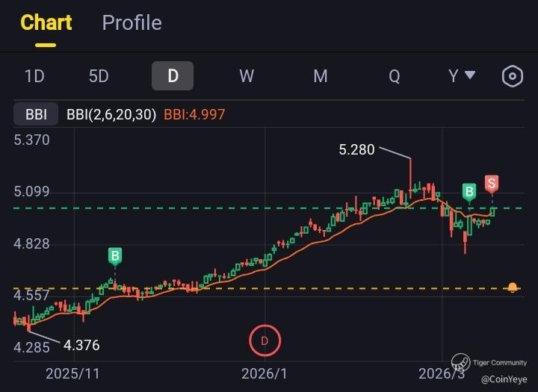
Task: Expand the Y timeframe dropdown arrow
Action: tap(470, 75)
